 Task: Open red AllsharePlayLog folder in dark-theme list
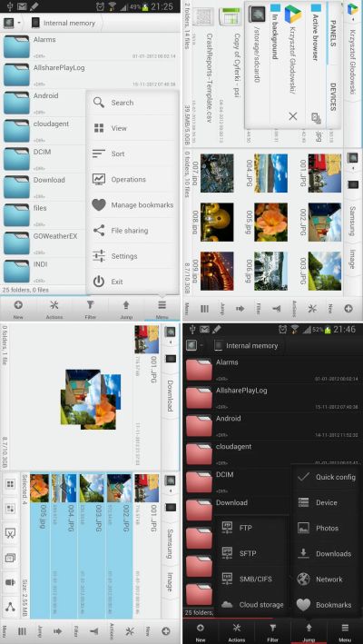[273, 397]
